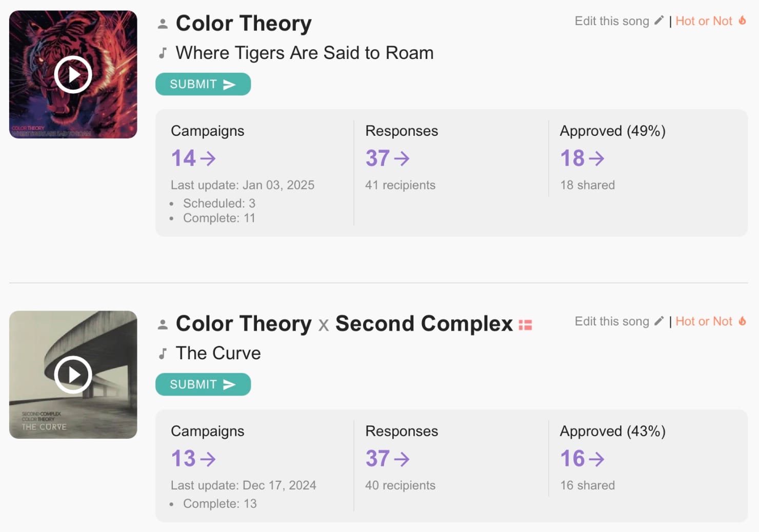Viewport: 759px width, 532px height.
Task: Click music note icon beside The Curve title
Action: click(x=163, y=353)
